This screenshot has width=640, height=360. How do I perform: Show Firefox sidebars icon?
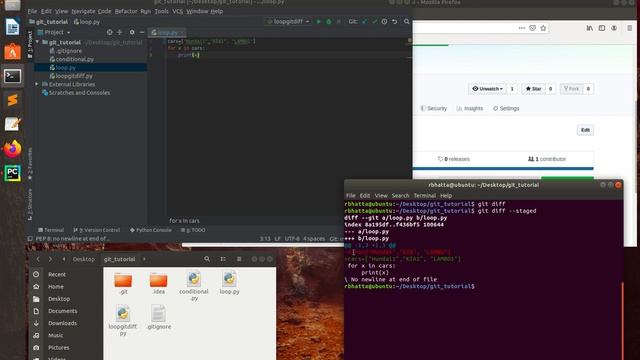coord(602,28)
